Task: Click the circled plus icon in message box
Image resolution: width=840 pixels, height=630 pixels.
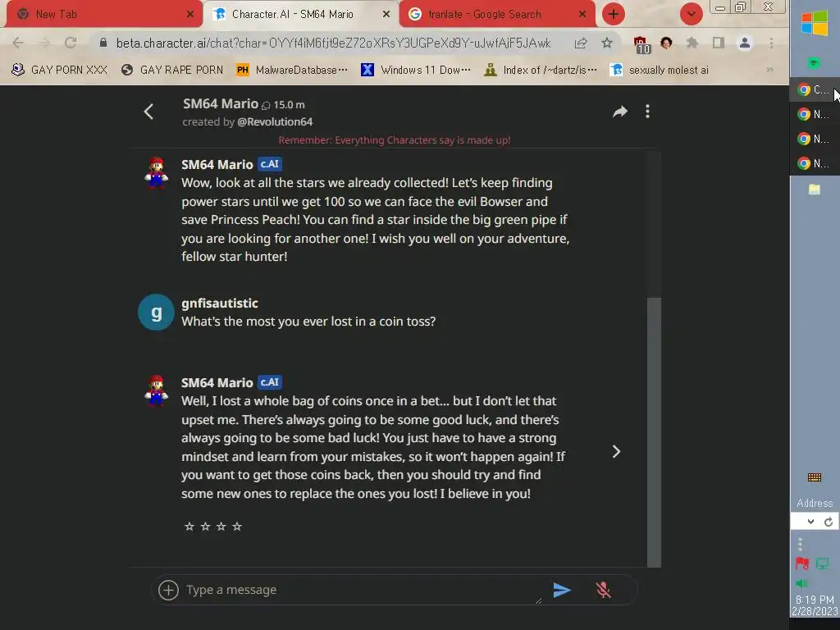Action: tap(168, 590)
